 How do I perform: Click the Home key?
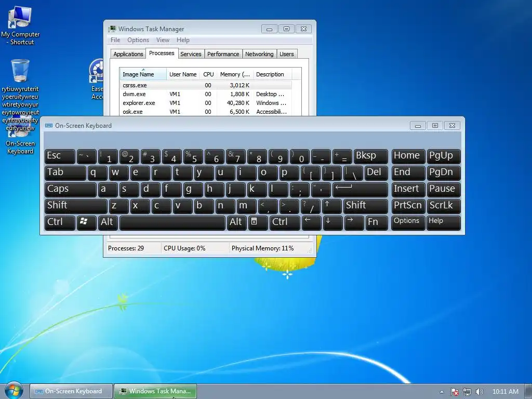[x=408, y=156]
